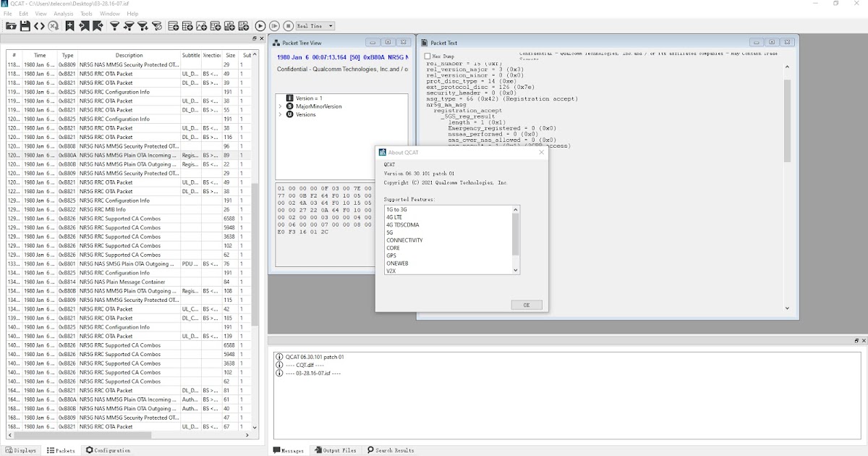Open the Edit menu
This screenshot has height=456, width=868.
(24, 14)
